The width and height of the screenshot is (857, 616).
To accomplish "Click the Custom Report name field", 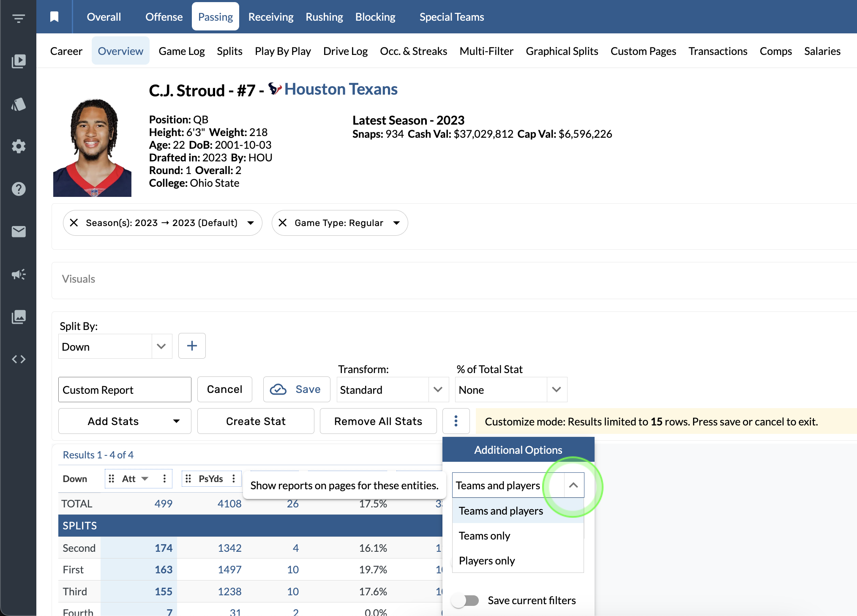I will click(125, 390).
